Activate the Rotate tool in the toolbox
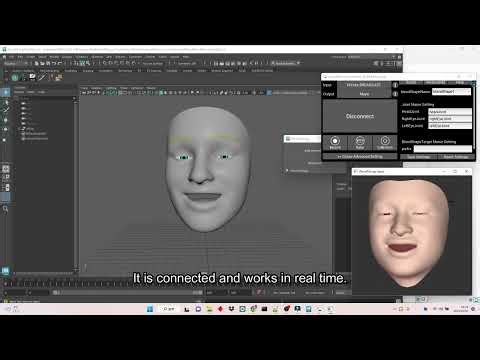 click(x=6, y=129)
